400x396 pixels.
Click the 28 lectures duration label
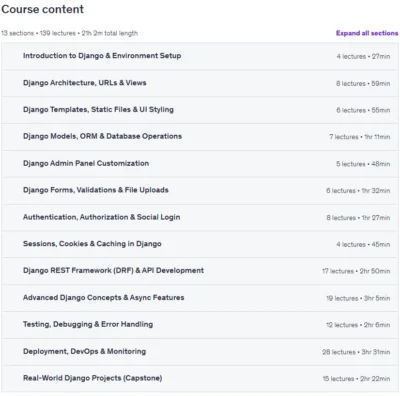[x=356, y=352]
